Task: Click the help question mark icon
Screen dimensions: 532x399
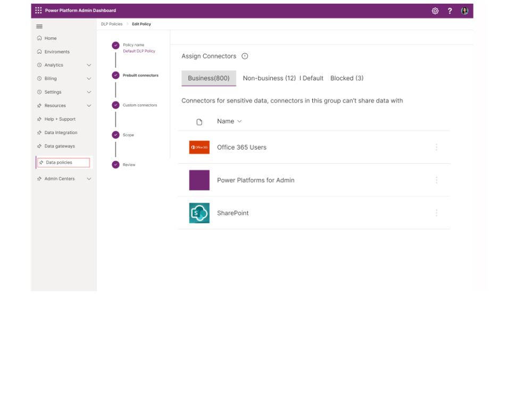Action: click(450, 11)
